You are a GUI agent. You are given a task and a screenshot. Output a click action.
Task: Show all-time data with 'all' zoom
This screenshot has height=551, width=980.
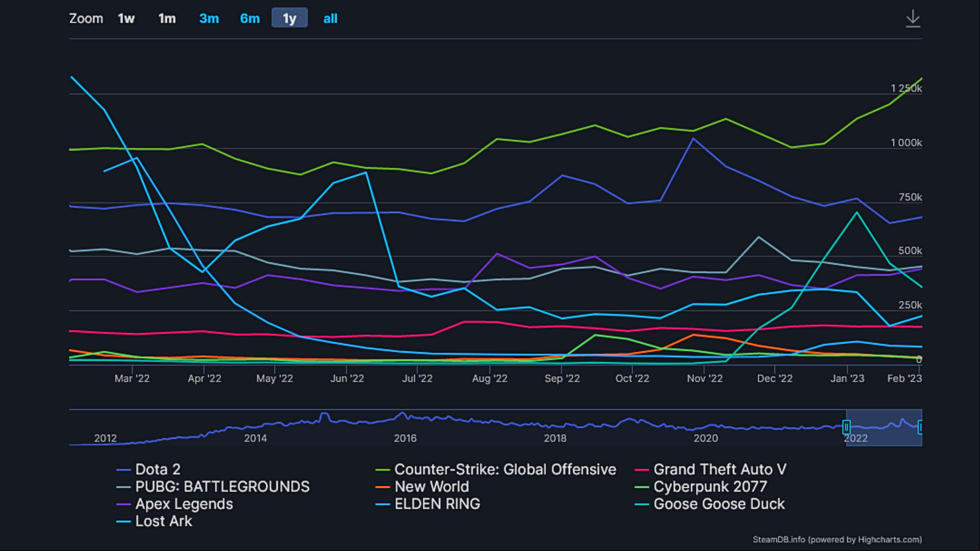coord(330,18)
